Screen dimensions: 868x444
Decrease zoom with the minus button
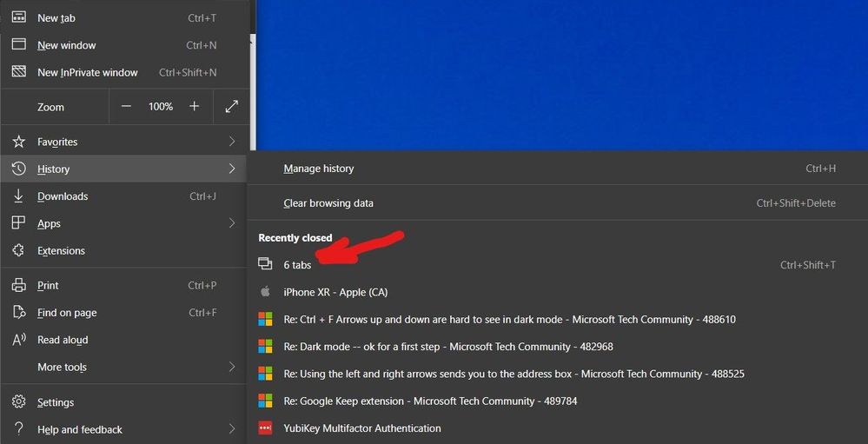[126, 106]
